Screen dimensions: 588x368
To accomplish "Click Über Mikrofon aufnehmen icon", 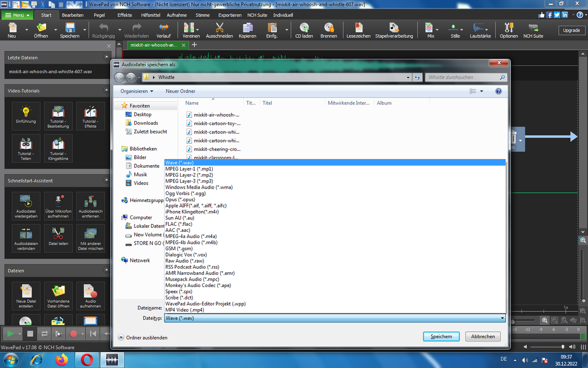I will (58, 206).
